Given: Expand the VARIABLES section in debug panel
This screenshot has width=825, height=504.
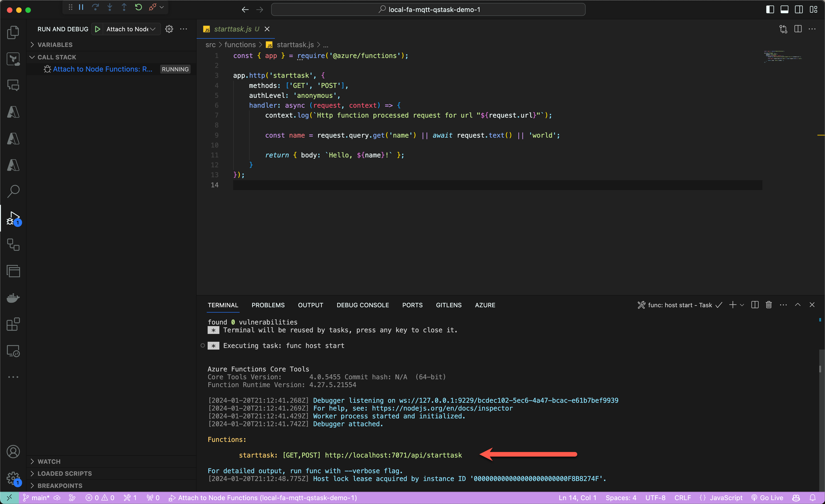Looking at the screenshot, I should point(32,45).
